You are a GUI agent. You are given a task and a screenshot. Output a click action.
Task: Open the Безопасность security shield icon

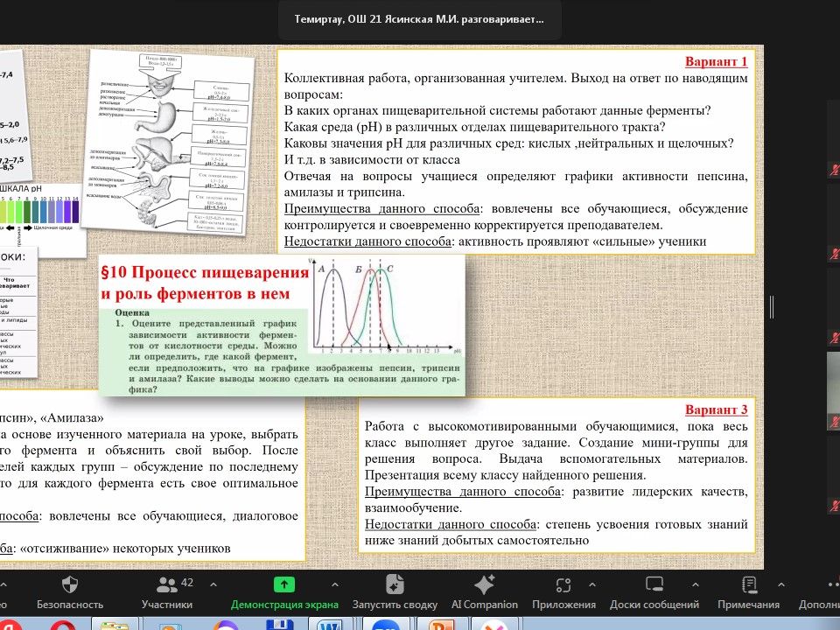click(x=70, y=585)
